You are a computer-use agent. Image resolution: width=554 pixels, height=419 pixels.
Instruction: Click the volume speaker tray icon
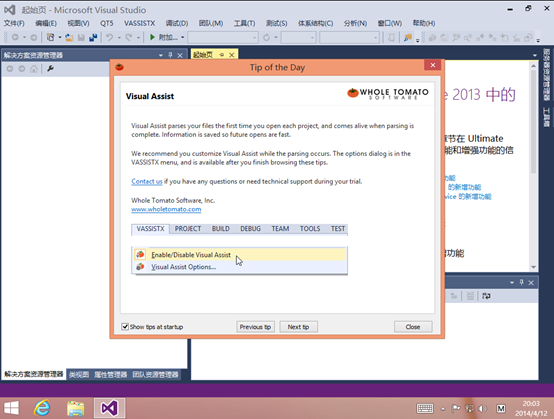482,409
